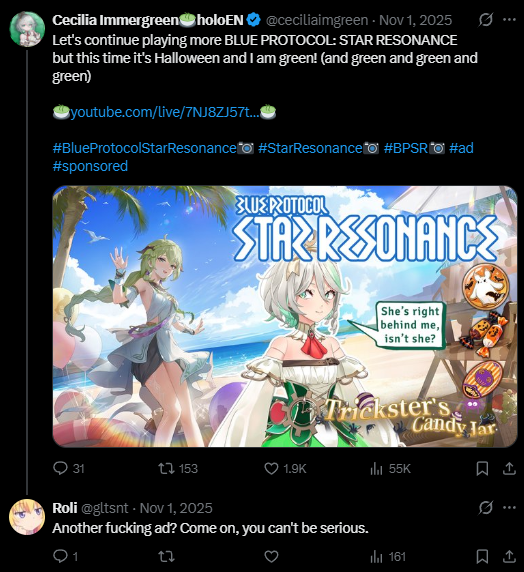Image resolution: width=524 pixels, height=572 pixels.
Task: Open Grok icon on Cecilia's post
Action: 485,20
